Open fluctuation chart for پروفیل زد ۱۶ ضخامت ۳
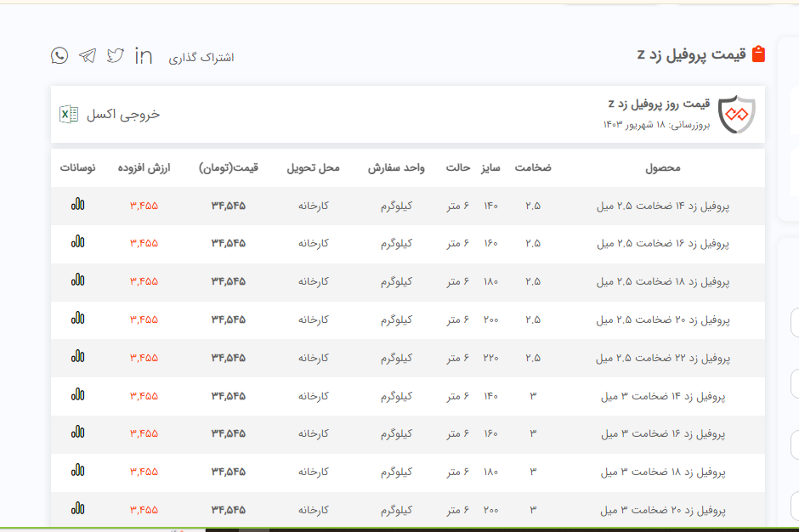This screenshot has height=532, width=799. pos(77,433)
